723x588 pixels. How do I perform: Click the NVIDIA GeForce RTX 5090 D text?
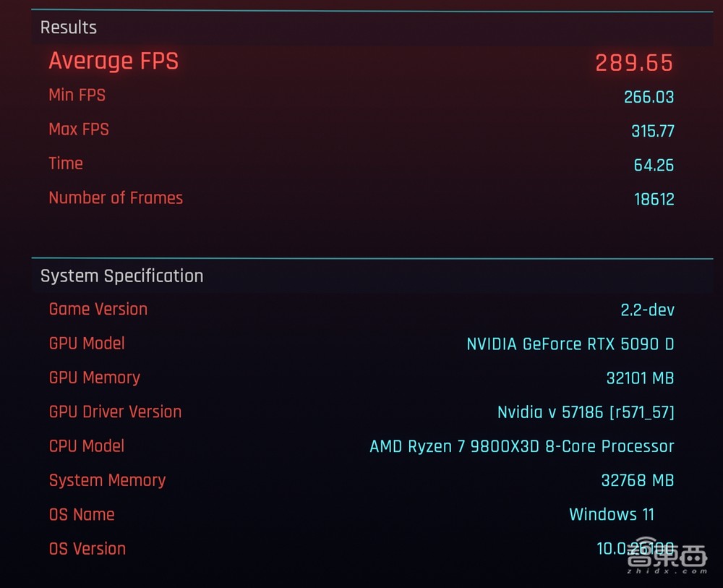pyautogui.click(x=570, y=344)
